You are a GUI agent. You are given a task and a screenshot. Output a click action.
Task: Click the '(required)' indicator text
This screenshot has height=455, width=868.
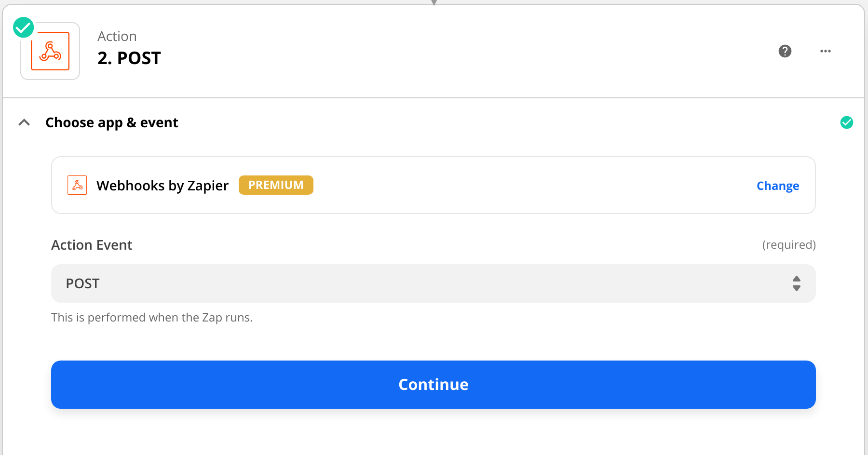point(788,245)
